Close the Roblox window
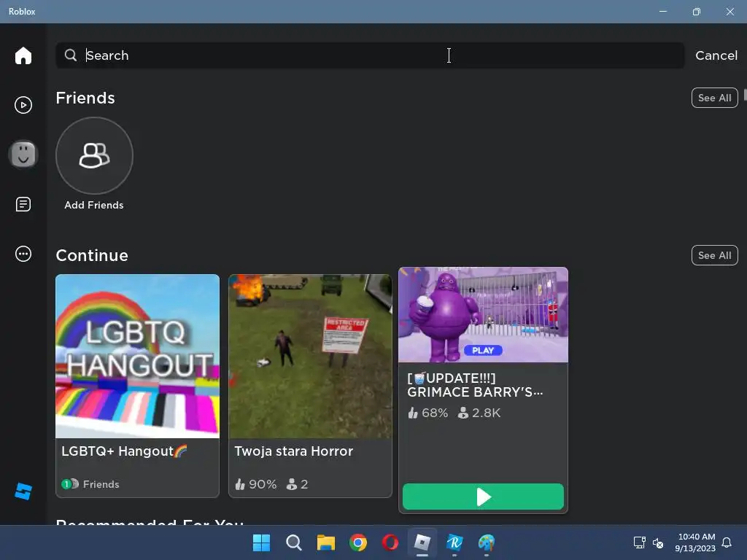Screen dimensions: 747x560 click(729, 12)
